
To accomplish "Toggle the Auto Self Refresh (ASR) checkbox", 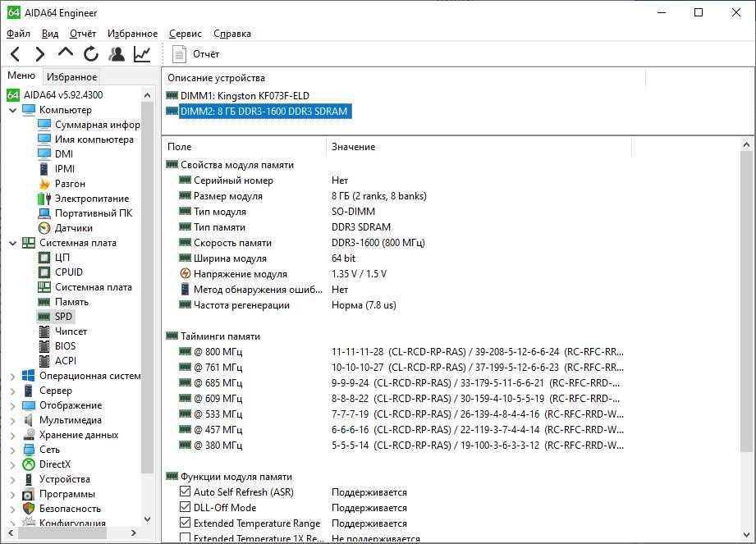I will coord(186,491).
